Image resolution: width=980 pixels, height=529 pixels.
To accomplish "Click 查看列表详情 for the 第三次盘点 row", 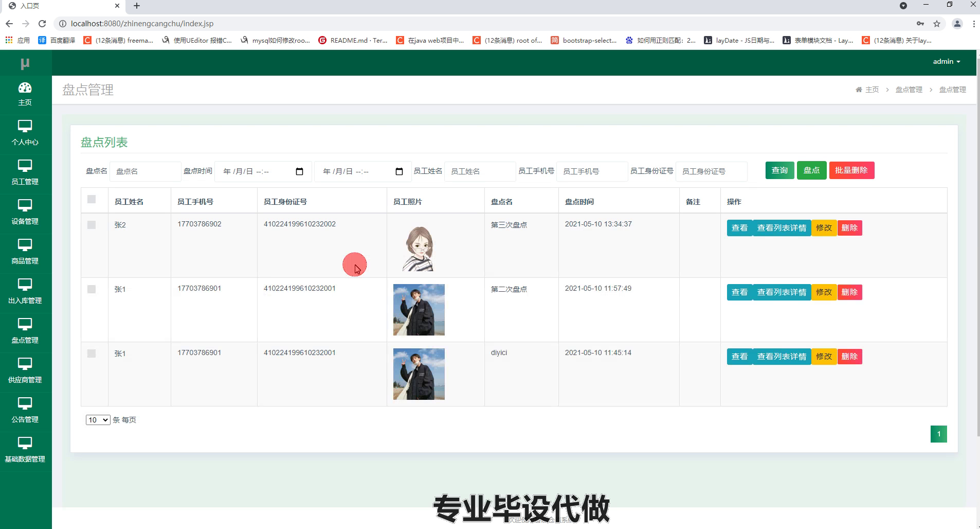I will click(782, 228).
